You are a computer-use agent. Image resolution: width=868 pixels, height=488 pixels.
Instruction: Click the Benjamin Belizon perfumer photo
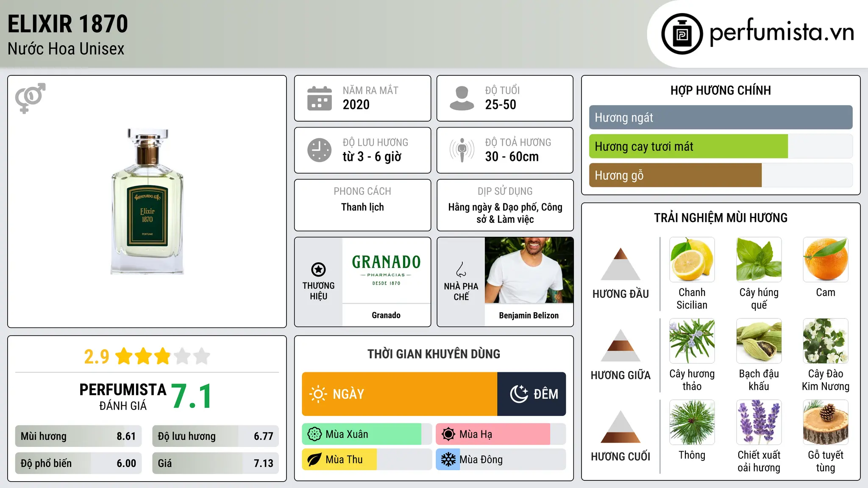[x=529, y=270]
